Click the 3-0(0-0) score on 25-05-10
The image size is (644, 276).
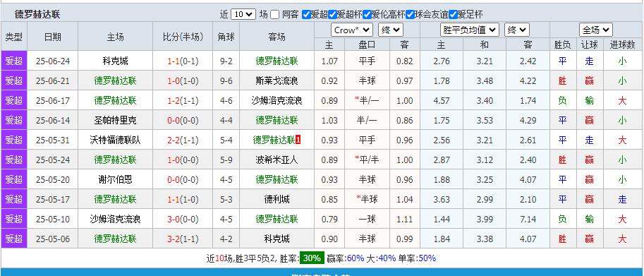(183, 219)
